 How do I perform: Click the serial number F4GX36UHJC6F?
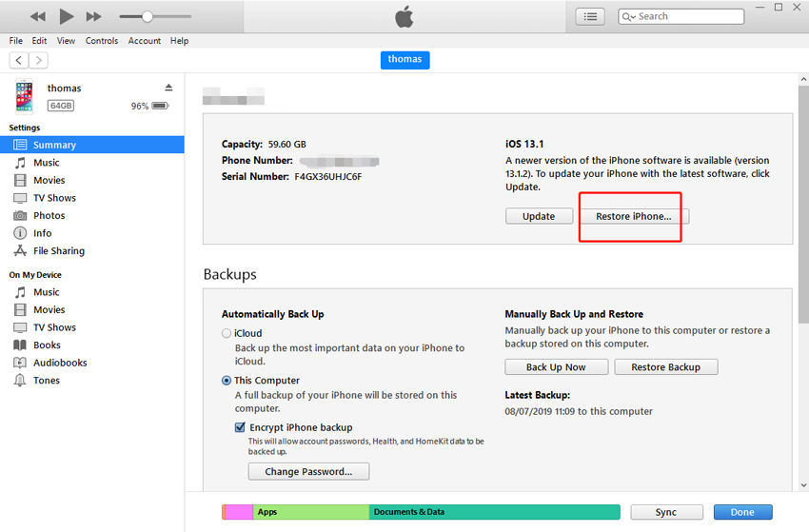click(328, 177)
